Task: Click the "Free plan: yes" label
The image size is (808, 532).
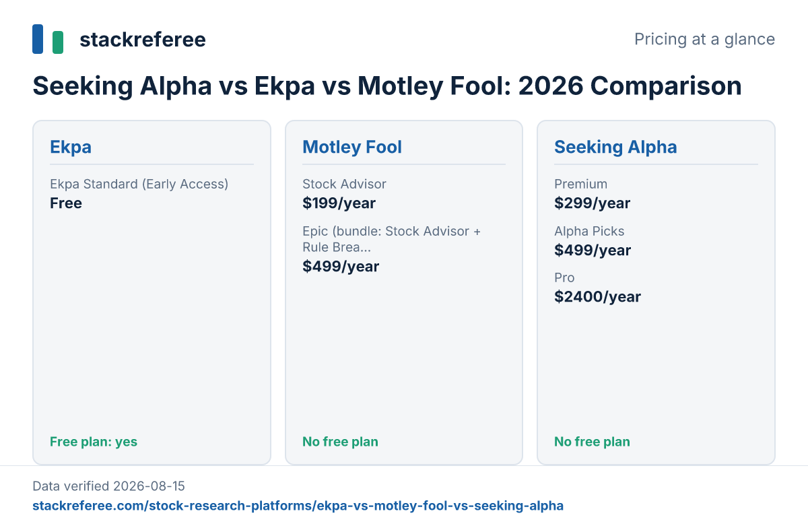Action: (94, 442)
